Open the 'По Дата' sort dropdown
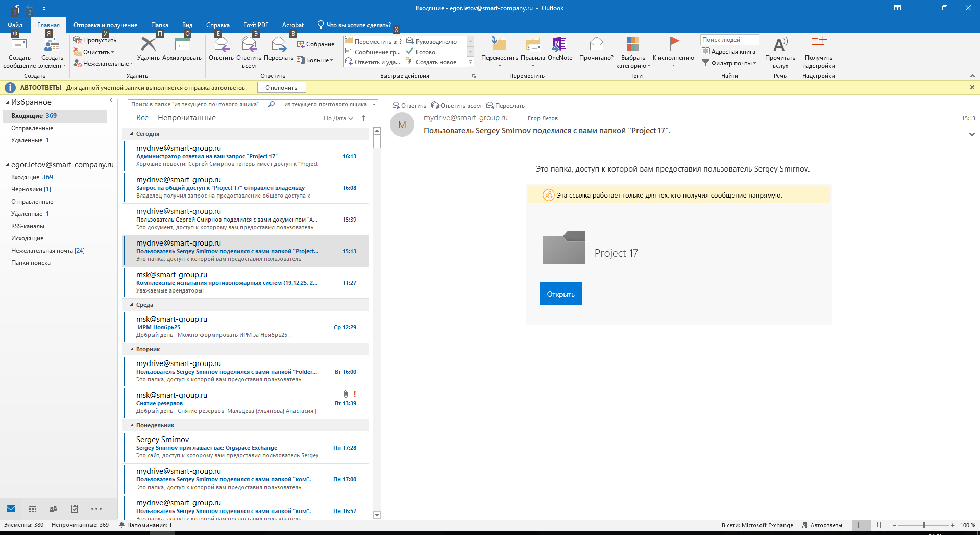This screenshot has width=980, height=535. click(338, 118)
